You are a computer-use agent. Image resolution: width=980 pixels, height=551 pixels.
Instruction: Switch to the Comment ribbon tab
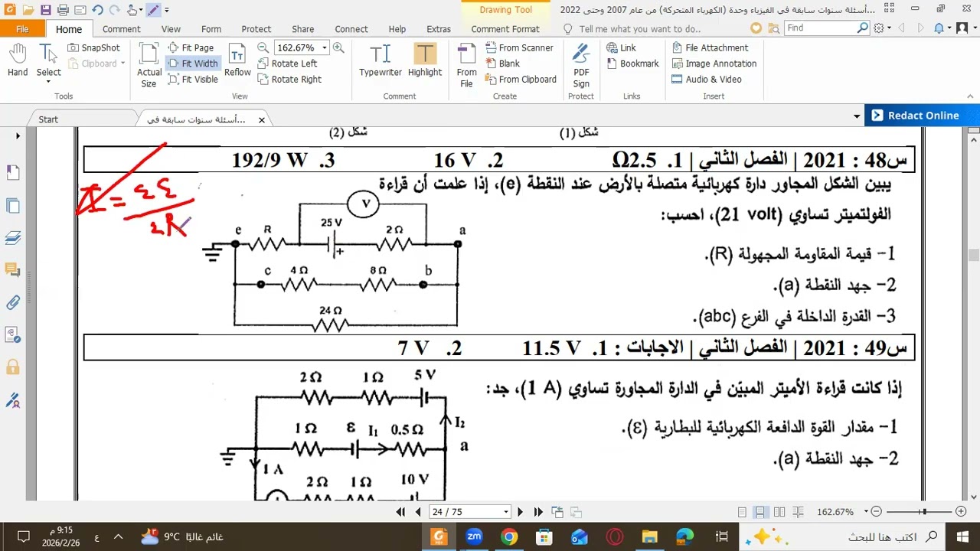[122, 29]
